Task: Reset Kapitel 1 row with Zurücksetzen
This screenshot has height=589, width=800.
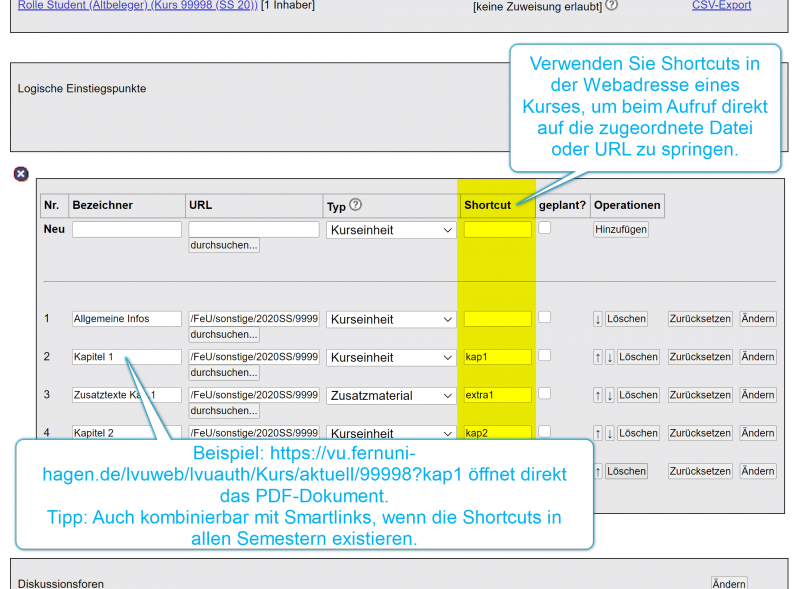Action: click(x=700, y=357)
